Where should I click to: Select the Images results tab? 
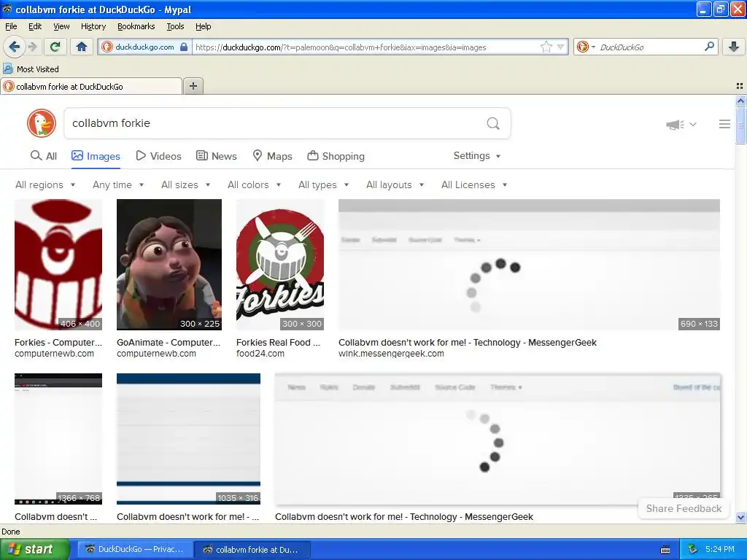(x=96, y=156)
